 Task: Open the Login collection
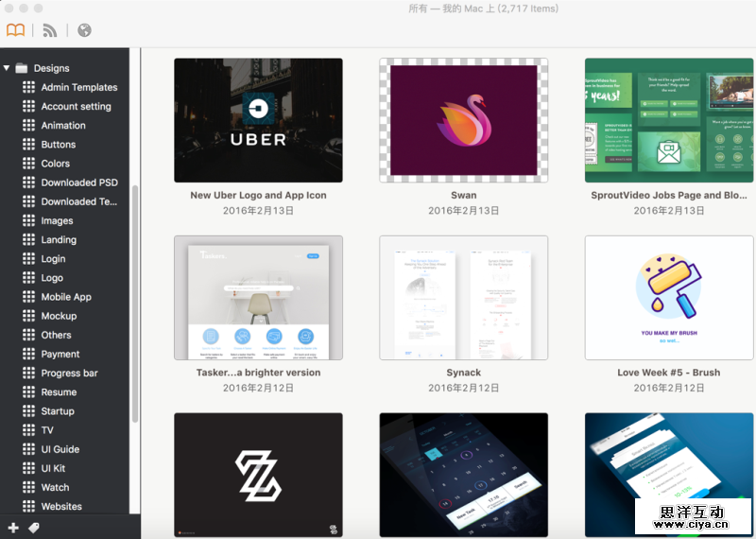53,259
